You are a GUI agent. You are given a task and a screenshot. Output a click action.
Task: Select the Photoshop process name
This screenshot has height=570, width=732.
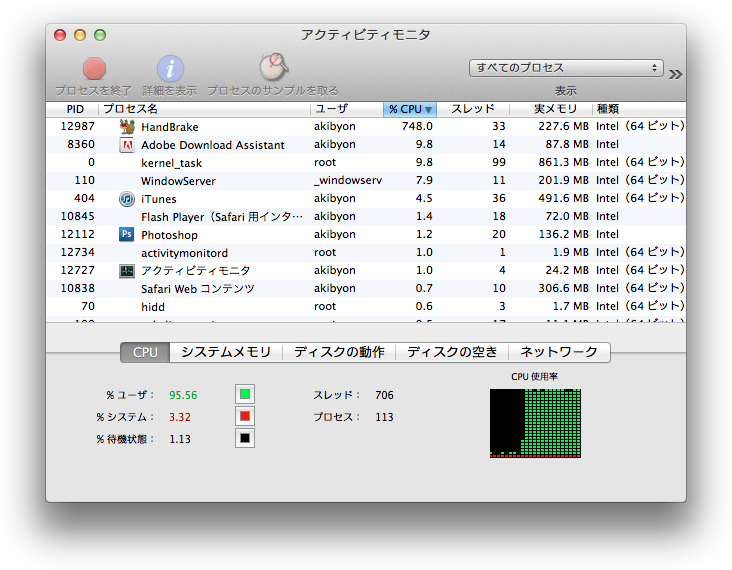169,235
